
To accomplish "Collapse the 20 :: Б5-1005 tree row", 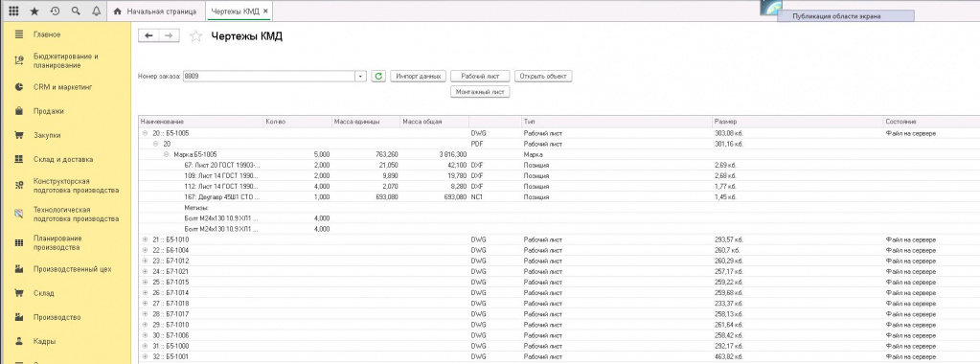I will [x=145, y=133].
